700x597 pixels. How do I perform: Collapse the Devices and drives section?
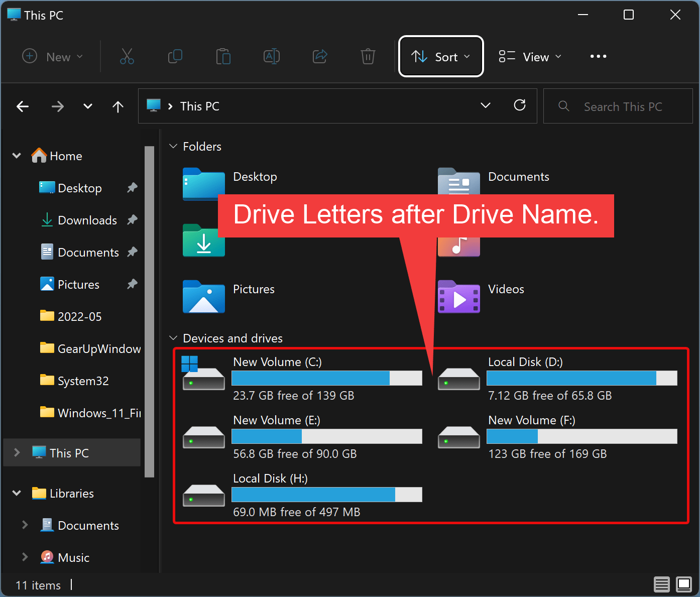click(173, 338)
